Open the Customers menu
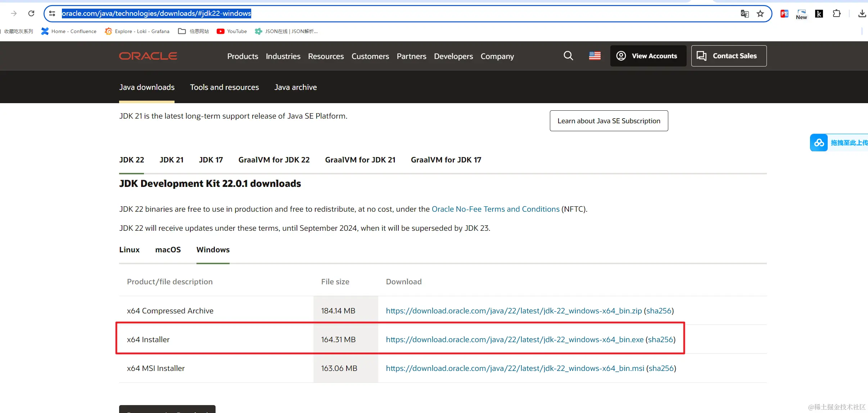Screen dimensions: 868x413 tap(370, 56)
